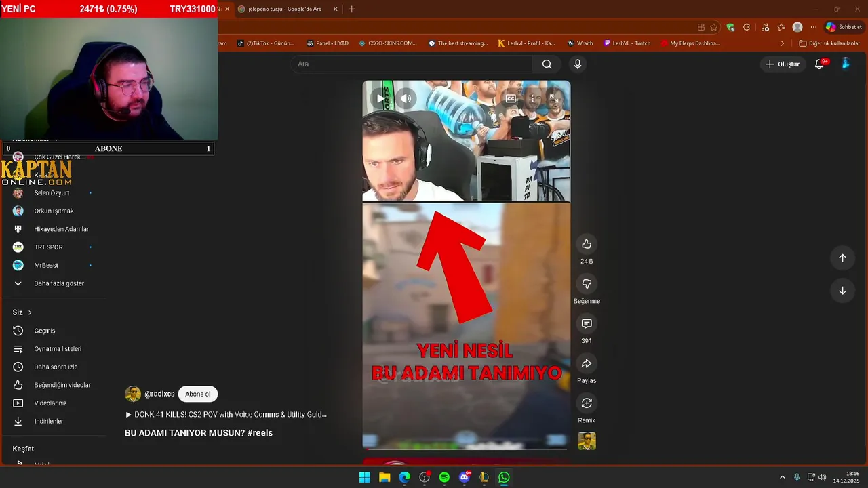Show hidden system tray icons
868x488 pixels.
(782, 477)
